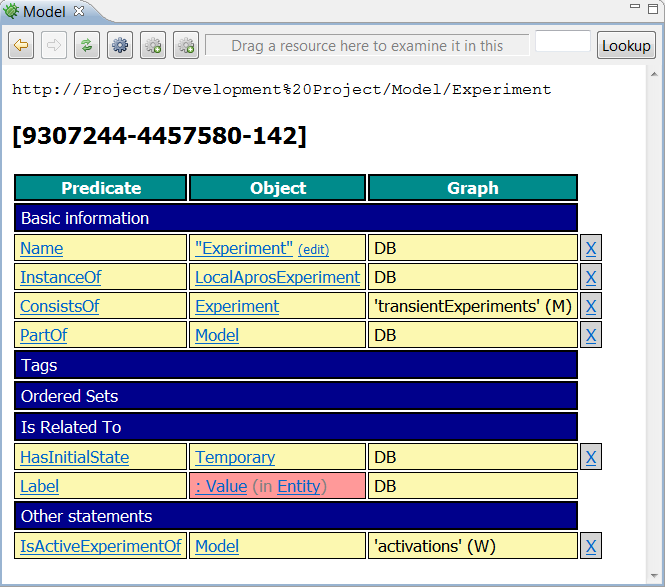
Task: Click the edit link next to "Experiment"
Action: click(x=313, y=249)
